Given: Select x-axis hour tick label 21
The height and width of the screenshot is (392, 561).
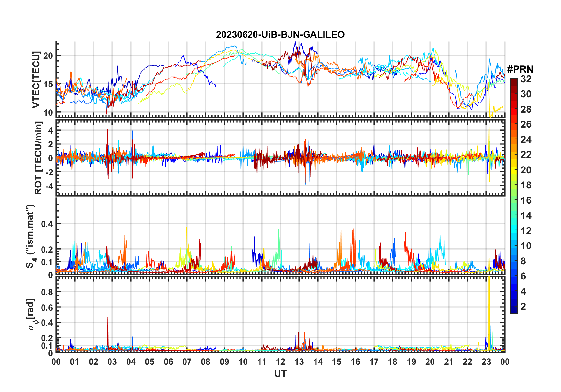Looking at the screenshot, I should click(x=449, y=362).
